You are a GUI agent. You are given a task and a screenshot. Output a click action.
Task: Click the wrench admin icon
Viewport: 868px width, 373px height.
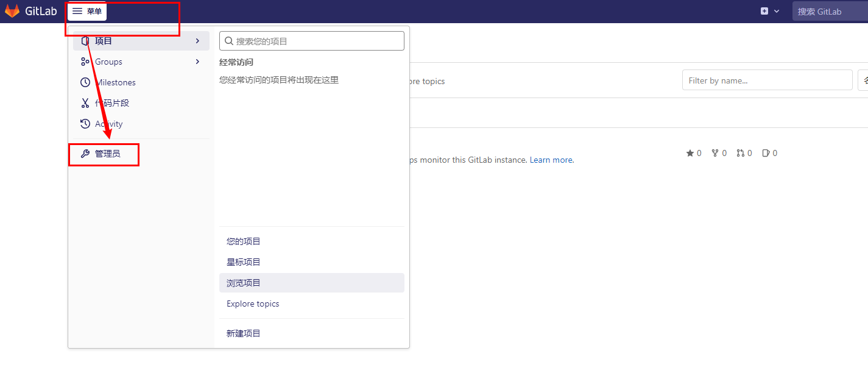[85, 154]
